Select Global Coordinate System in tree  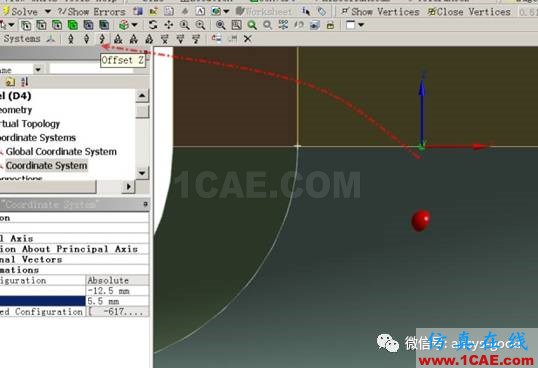(61, 152)
